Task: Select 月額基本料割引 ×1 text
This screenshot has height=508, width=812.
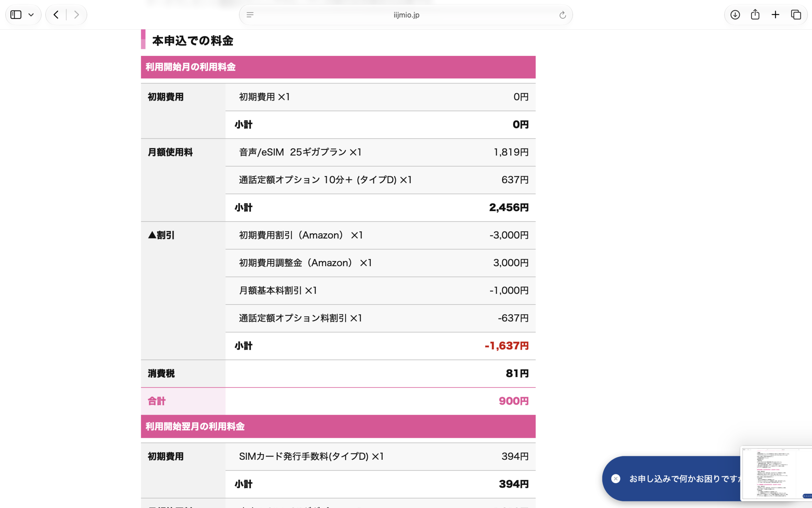Action: pyautogui.click(x=278, y=290)
